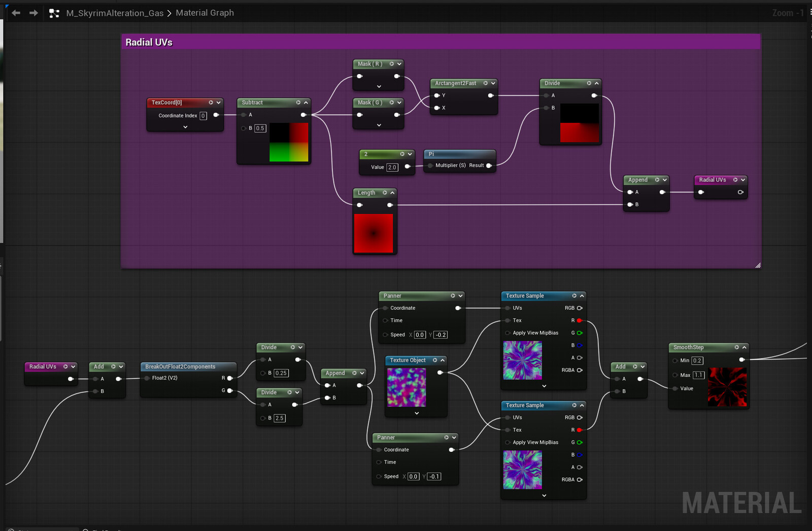Click SmoothStep Max 1.1 field
The width and height of the screenshot is (812, 531).
(x=699, y=375)
